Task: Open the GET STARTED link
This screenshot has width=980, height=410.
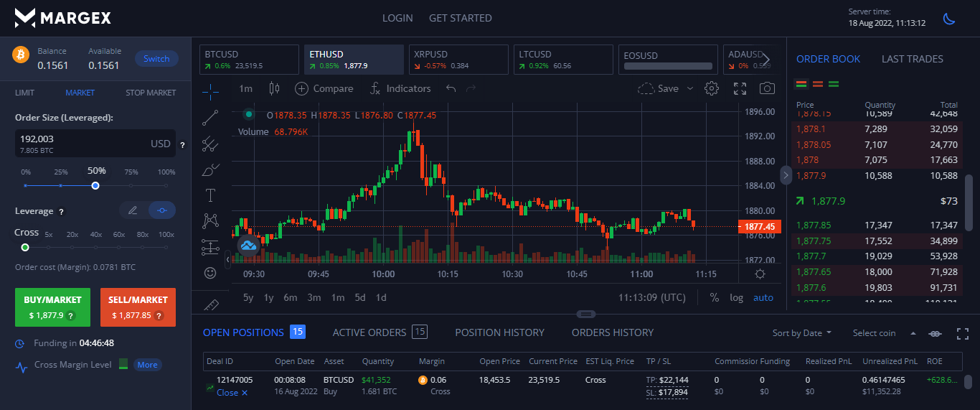Action: click(461, 18)
